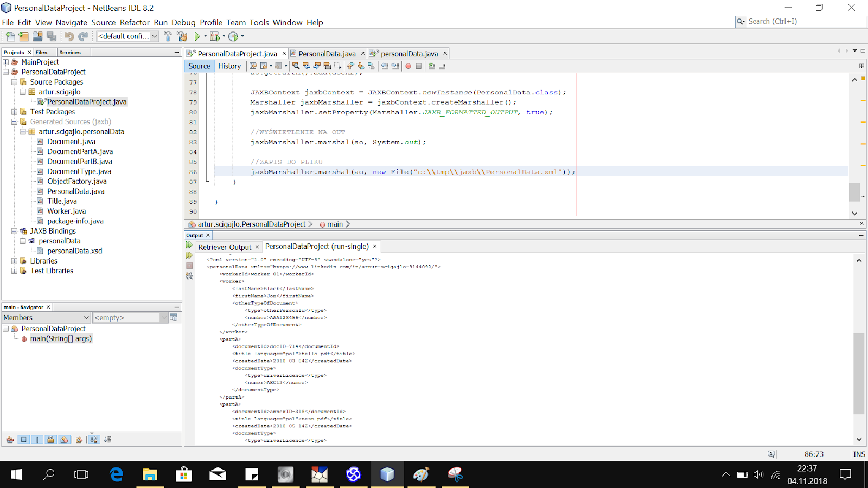Open the Members combo box in Navigator
The width and height of the screenshot is (868, 488).
coord(46,317)
